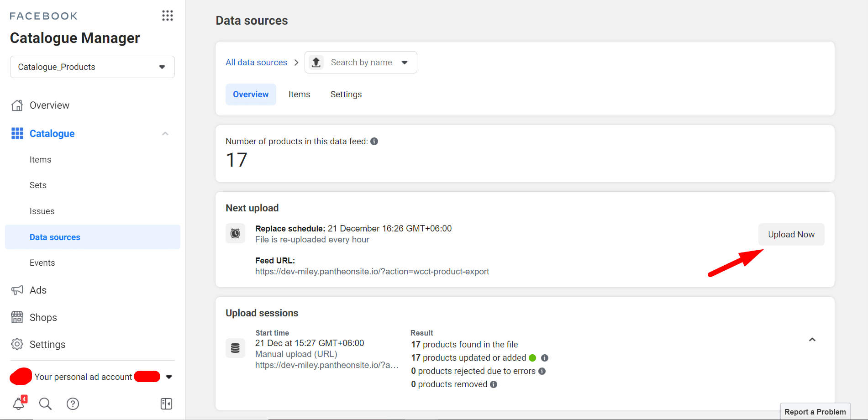Viewport: 868px width, 420px height.
Task: Switch to the Settings tab
Action: coord(346,94)
